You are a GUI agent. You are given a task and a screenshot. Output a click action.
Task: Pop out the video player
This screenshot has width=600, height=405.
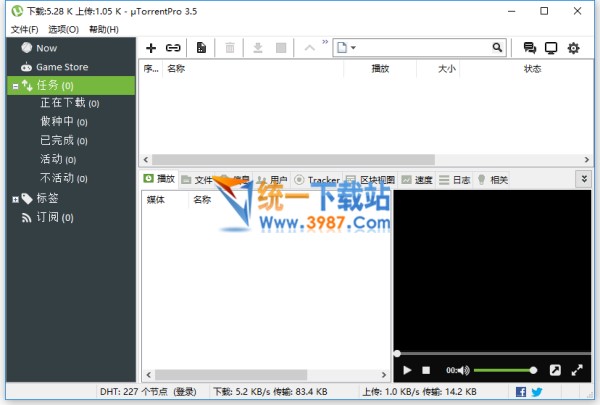[555, 370]
